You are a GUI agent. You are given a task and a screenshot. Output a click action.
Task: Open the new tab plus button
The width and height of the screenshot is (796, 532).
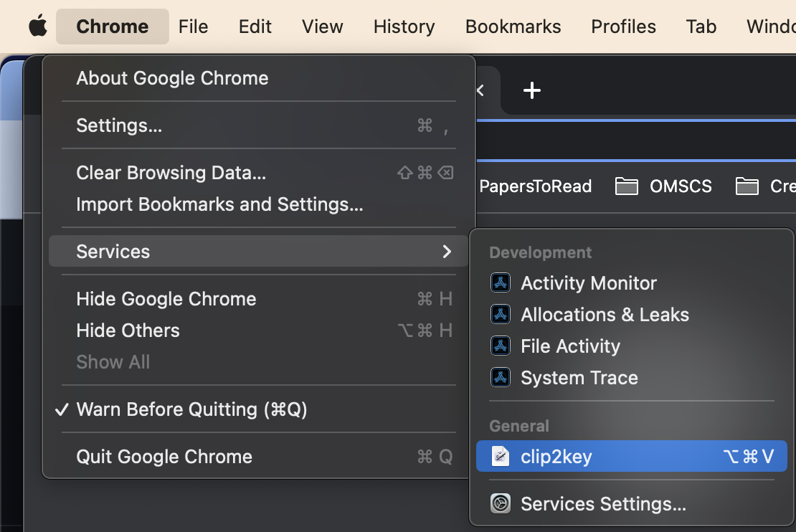(x=531, y=90)
